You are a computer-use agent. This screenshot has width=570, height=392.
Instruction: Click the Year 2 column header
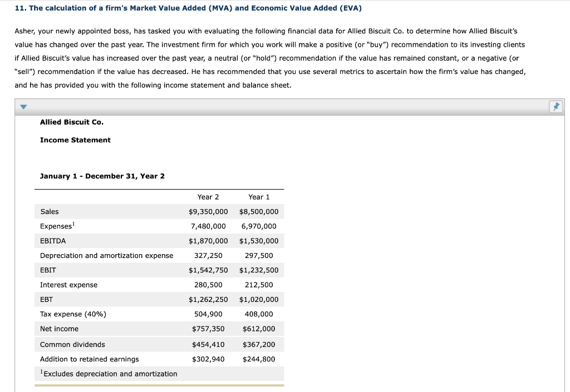click(208, 197)
